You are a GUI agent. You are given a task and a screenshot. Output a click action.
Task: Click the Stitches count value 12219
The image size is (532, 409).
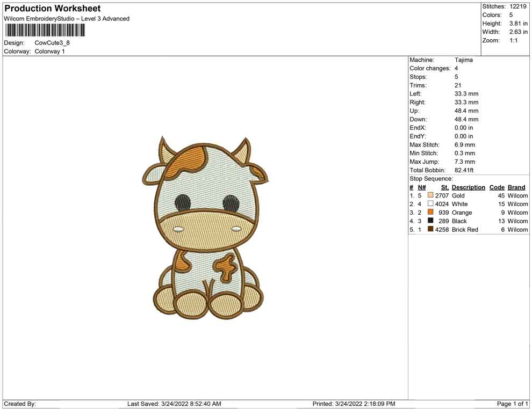coord(518,6)
